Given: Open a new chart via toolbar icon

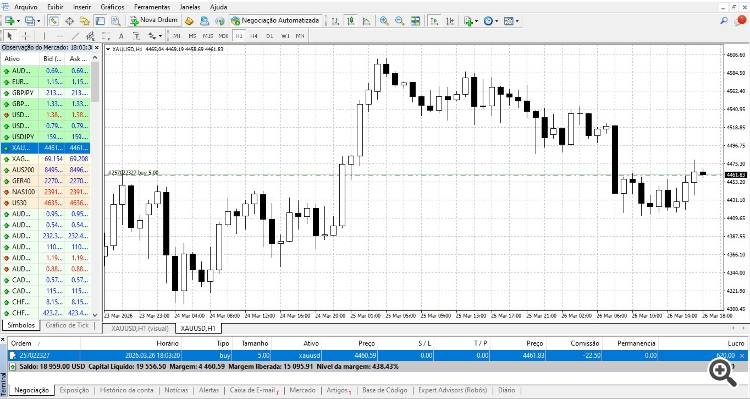Looking at the screenshot, I should pyautogui.click(x=9, y=21).
